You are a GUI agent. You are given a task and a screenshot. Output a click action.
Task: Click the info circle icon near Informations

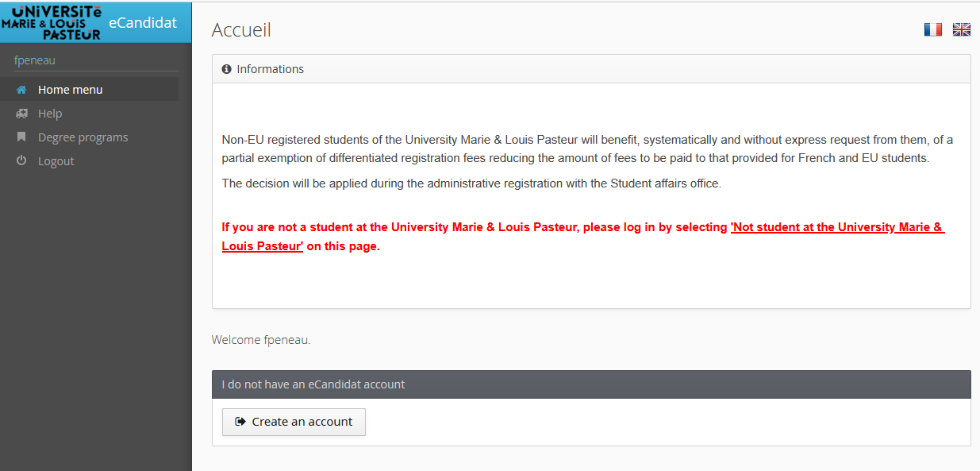tap(226, 69)
